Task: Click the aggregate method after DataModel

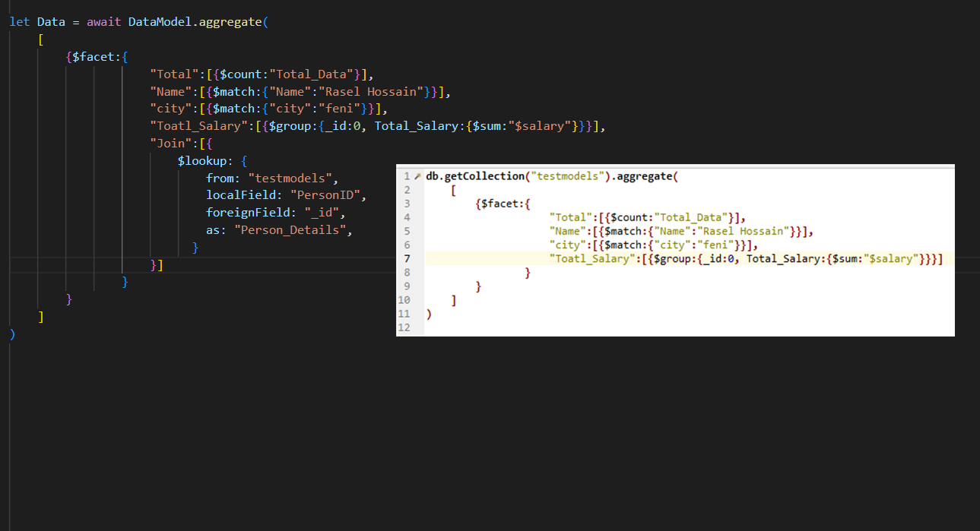Action: pos(230,22)
